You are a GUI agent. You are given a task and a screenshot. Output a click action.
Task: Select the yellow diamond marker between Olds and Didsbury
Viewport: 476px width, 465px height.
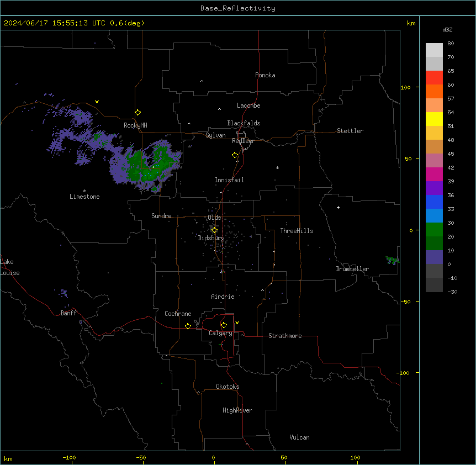tap(214, 230)
